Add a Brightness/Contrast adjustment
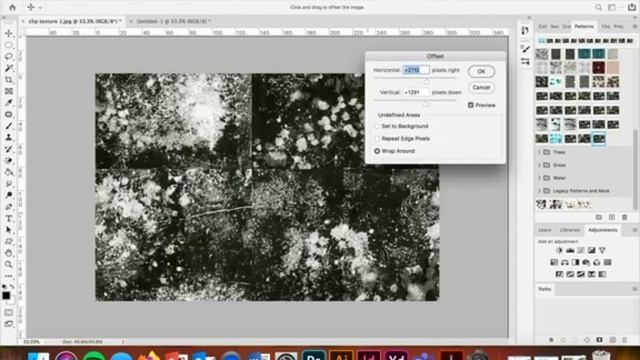This screenshot has width=640, height=360. pos(560,250)
